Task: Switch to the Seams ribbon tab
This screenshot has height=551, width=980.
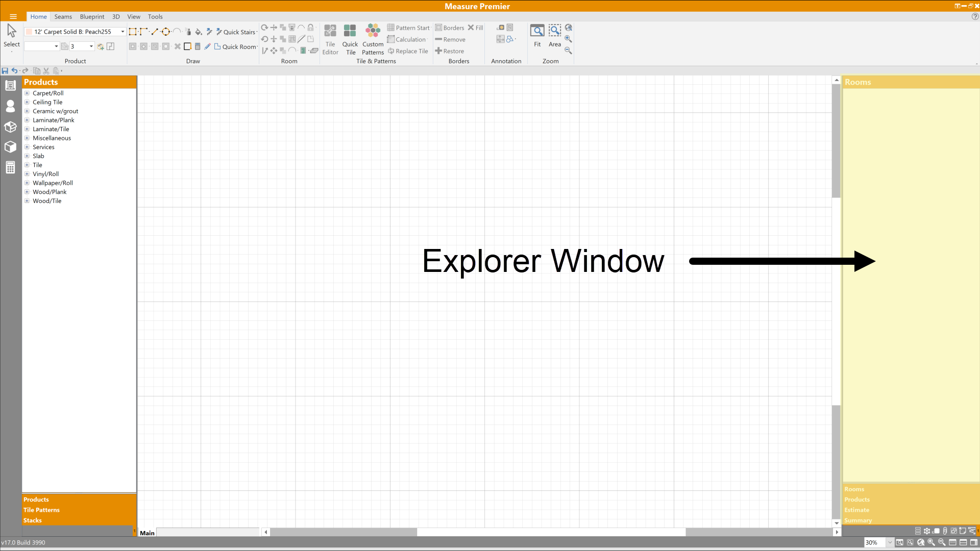Action: (63, 17)
